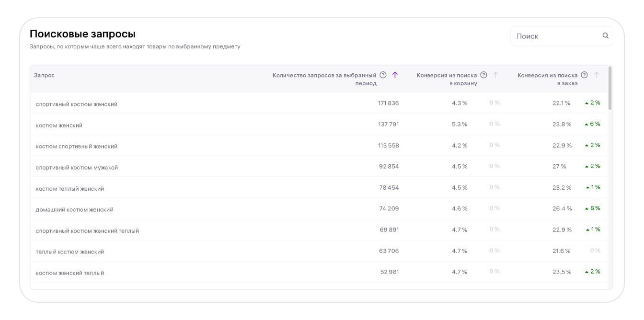
Task: Open help icon for Конверсия в заказ
Action: 584,75
